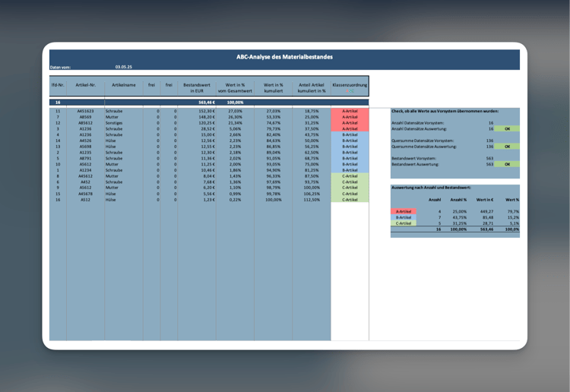Select the 'Artikel-Nr.' column header
This screenshot has width=570, height=392.
pyautogui.click(x=85, y=85)
